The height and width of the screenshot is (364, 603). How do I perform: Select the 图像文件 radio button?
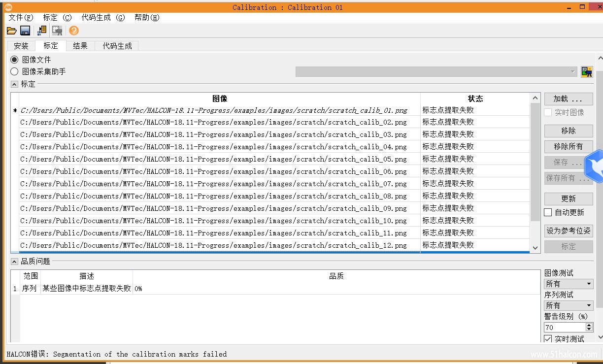coord(14,60)
